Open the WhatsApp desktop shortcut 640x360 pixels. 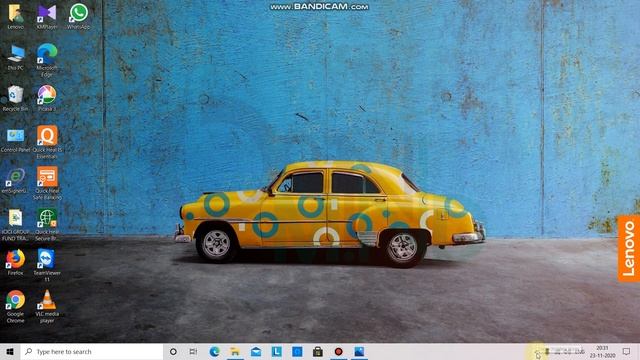78,17
